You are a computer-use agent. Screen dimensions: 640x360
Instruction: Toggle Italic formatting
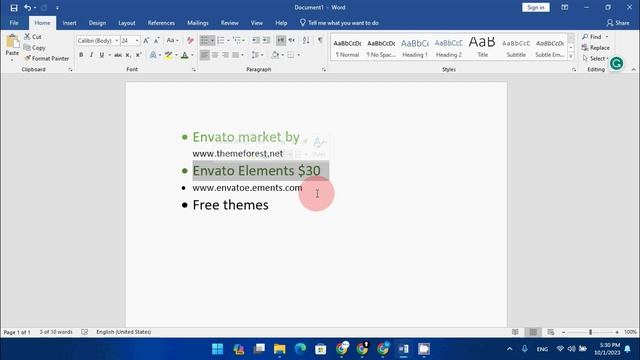pyautogui.click(x=91, y=55)
